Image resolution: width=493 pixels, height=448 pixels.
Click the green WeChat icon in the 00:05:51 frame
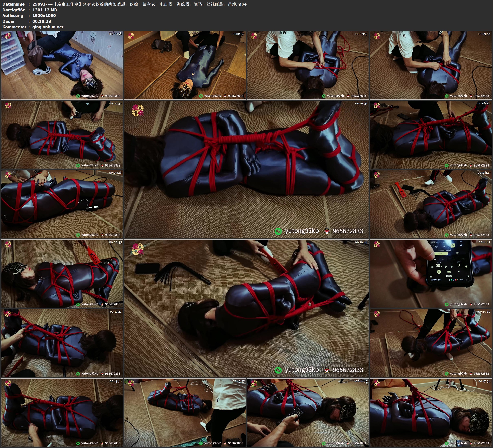tap(278, 231)
